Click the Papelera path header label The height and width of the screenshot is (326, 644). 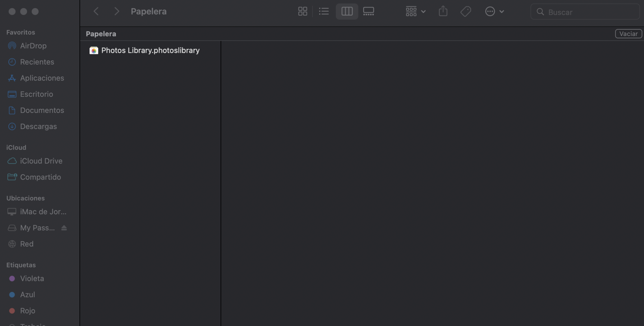(x=101, y=34)
